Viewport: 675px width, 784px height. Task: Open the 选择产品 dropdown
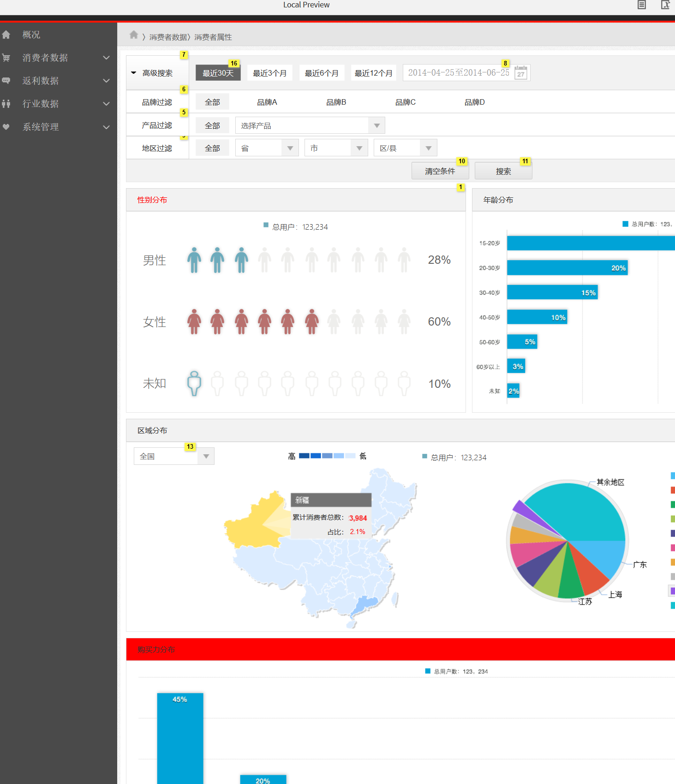pyautogui.click(x=310, y=125)
